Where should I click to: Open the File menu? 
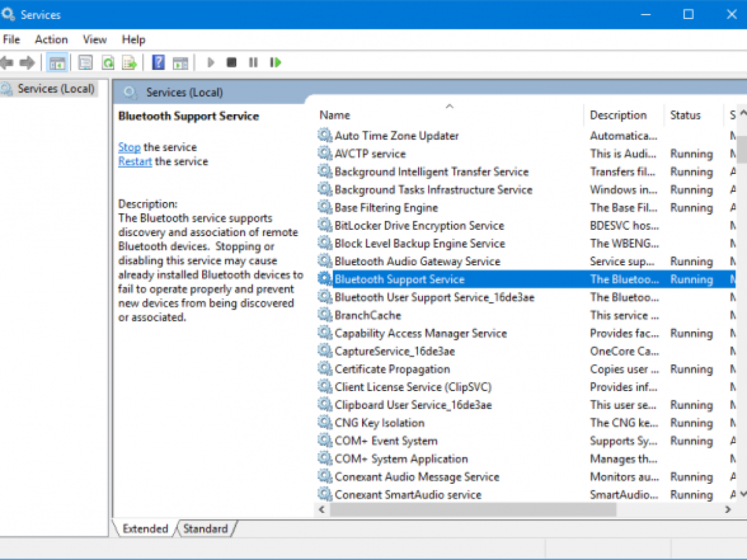click(11, 39)
